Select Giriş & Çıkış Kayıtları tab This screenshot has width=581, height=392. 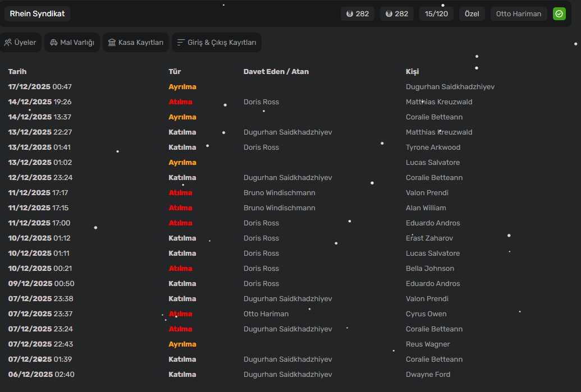[x=217, y=43]
